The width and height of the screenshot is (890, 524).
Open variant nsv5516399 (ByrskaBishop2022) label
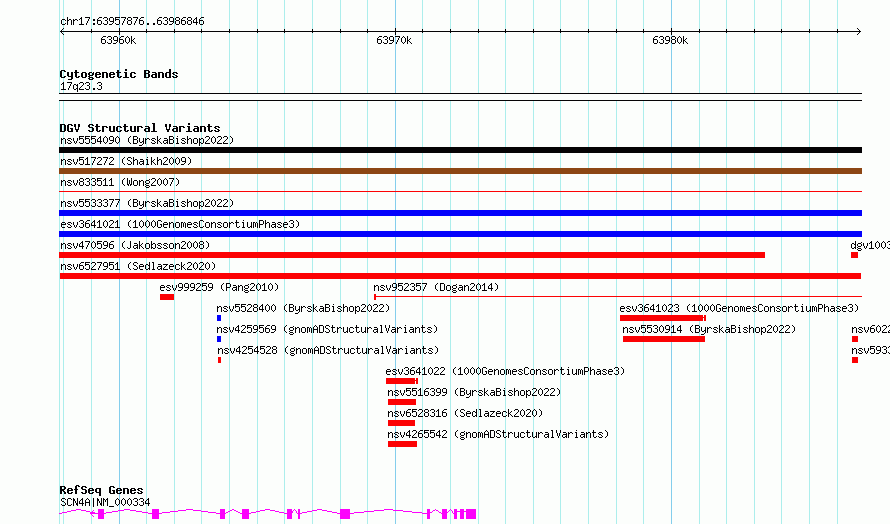pyautogui.click(x=474, y=392)
